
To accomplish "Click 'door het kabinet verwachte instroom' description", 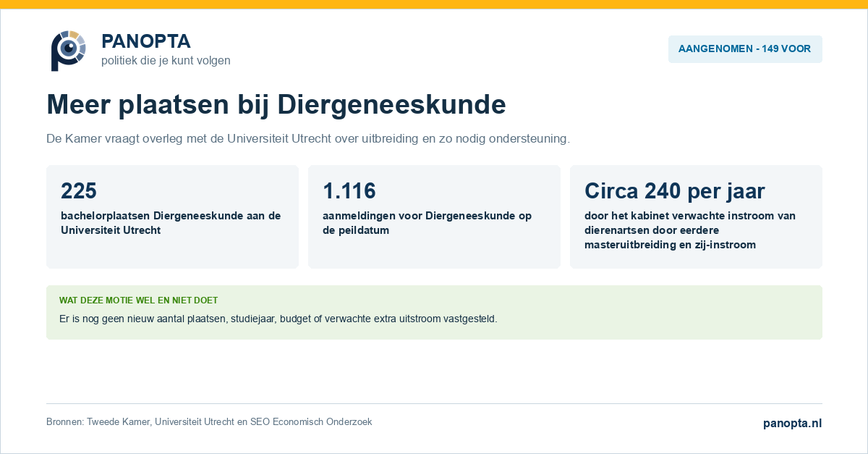I will 690,230.
